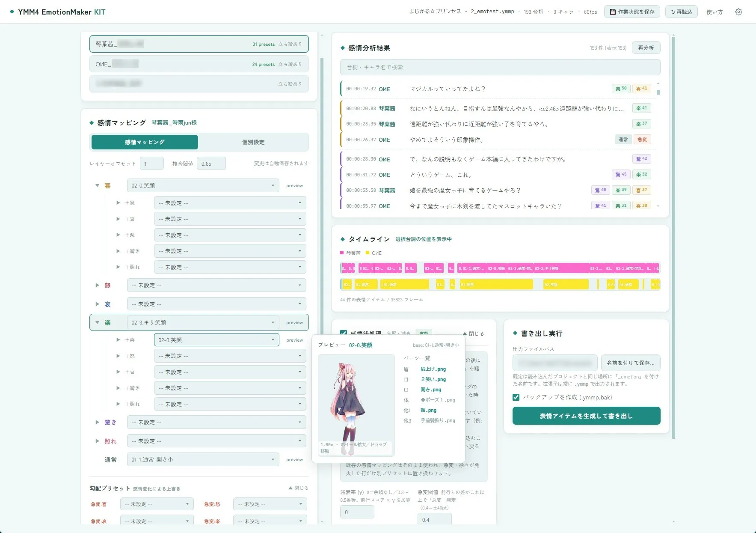Toggle the バックアップを作成 checkbox
Viewport: 756px width, 533px height.
pyautogui.click(x=516, y=397)
